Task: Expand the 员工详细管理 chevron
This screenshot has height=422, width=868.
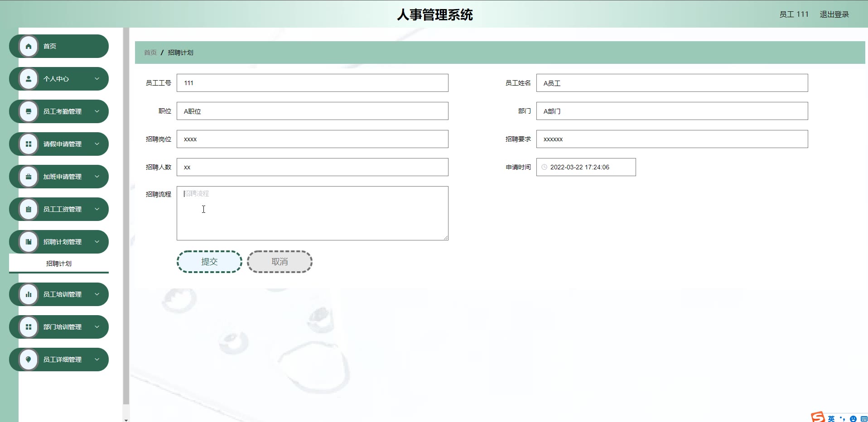Action: pos(97,360)
